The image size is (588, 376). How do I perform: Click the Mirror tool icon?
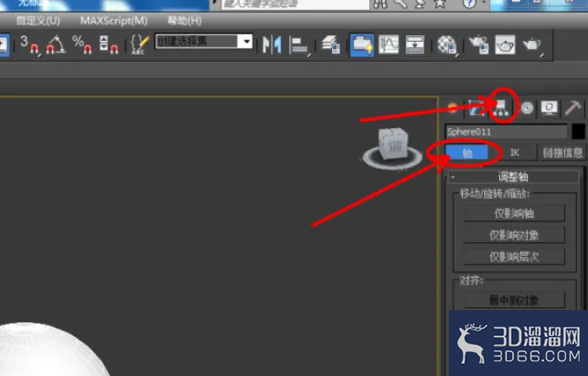(x=272, y=45)
